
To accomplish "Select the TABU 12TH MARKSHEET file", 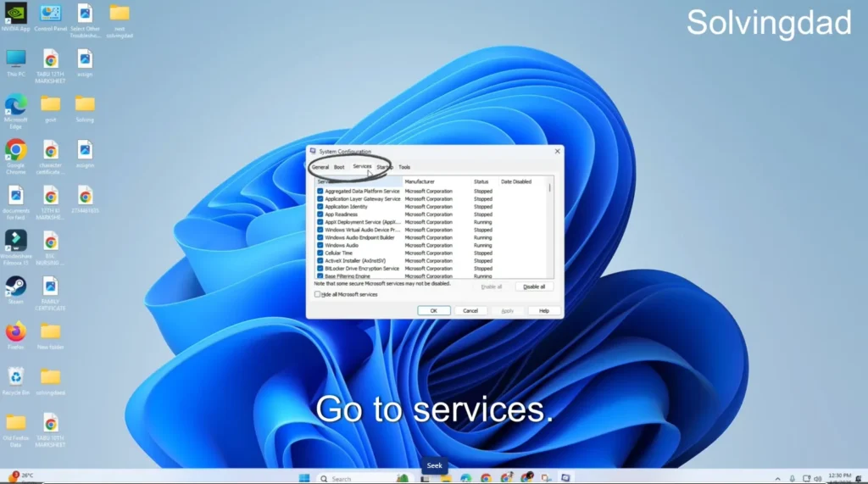I will click(50, 66).
